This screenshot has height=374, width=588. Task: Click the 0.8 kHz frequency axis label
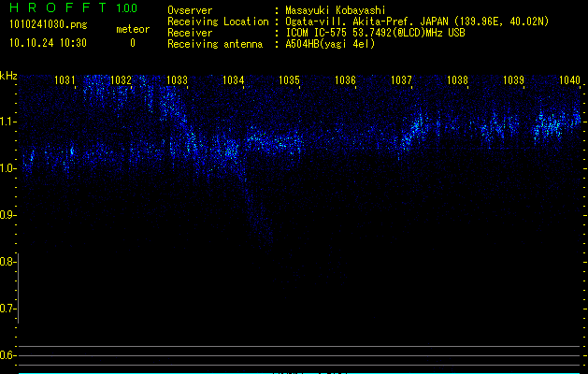7,262
